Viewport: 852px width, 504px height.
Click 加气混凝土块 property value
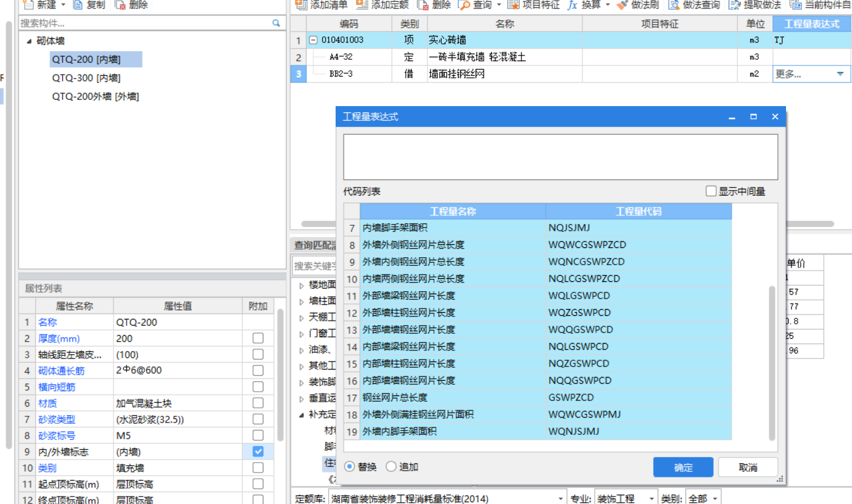178,403
